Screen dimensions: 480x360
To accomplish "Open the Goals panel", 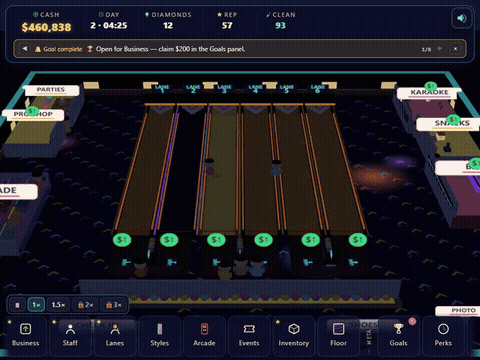I will pyautogui.click(x=398, y=335).
